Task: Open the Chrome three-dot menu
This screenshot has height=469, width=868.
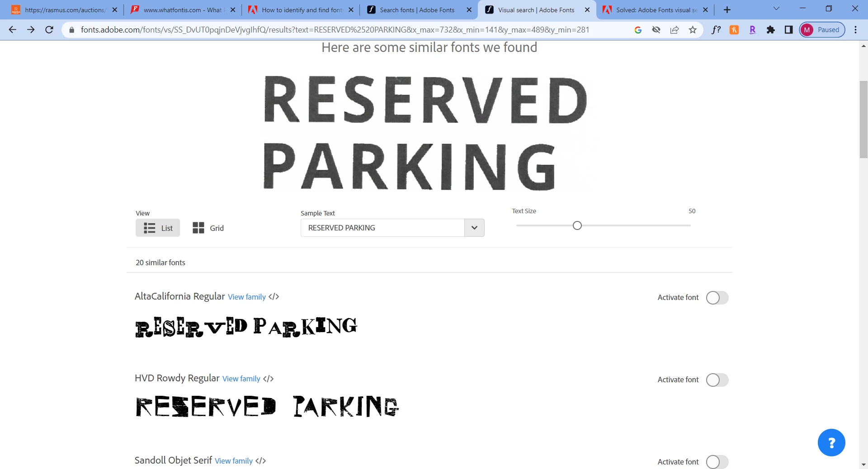Action: pyautogui.click(x=855, y=30)
